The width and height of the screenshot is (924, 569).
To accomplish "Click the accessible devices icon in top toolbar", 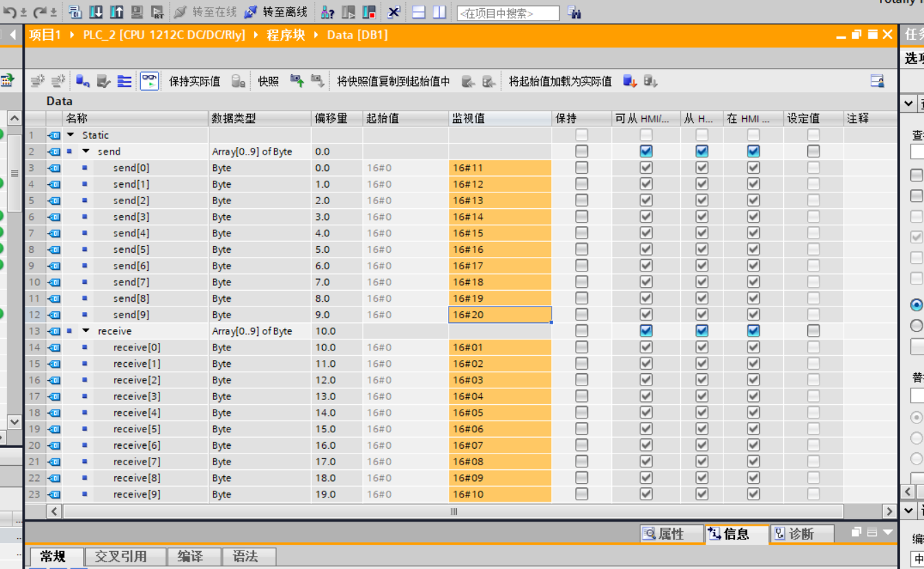I will [328, 12].
